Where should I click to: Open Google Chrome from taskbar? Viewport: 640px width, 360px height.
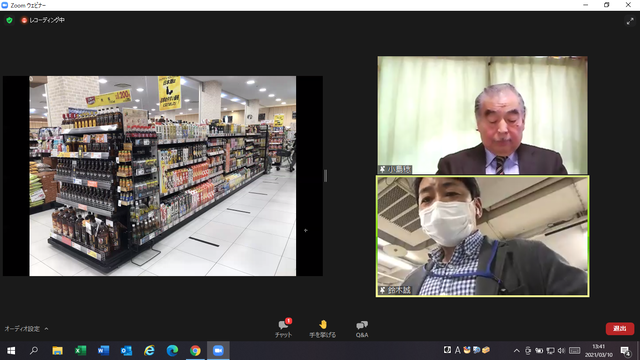tap(195, 351)
